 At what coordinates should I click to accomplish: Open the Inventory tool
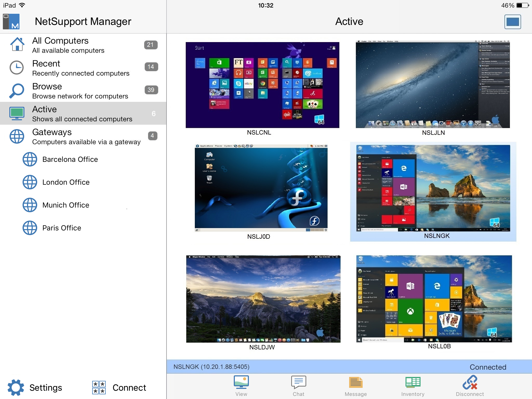(x=413, y=385)
